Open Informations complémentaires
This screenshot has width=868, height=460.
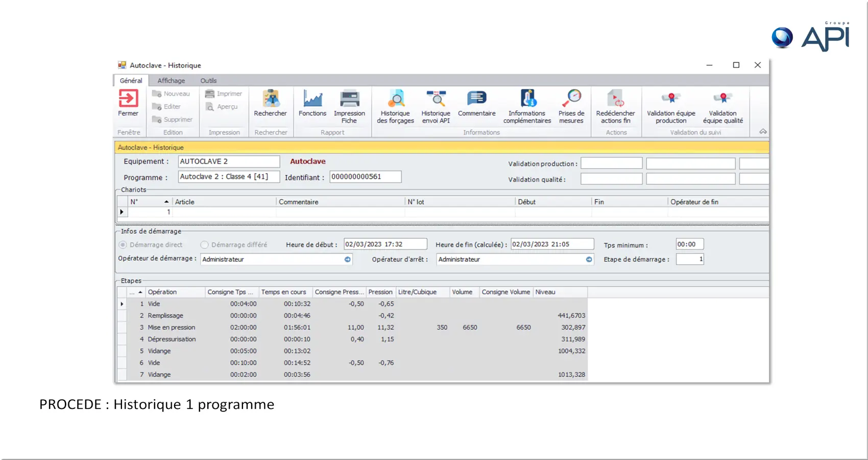click(x=527, y=99)
